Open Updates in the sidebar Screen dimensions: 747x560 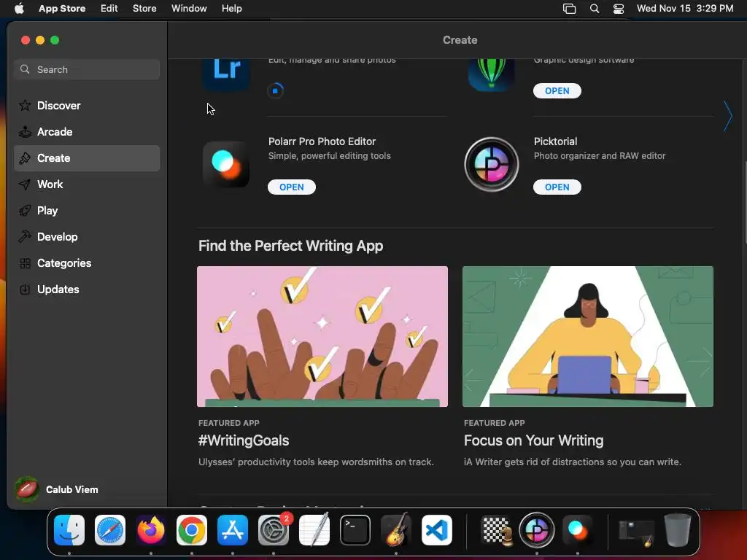[x=87, y=289]
